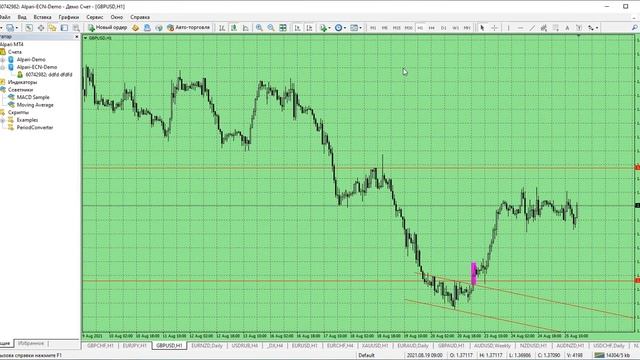Select the trendline drawing tool
The height and width of the screenshot is (360, 640).
[532, 28]
